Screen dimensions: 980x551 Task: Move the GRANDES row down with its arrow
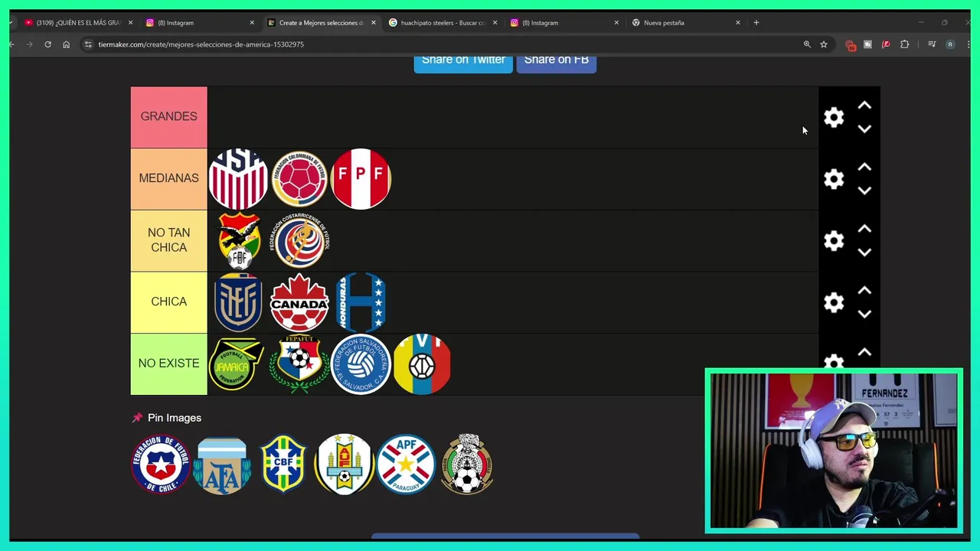pos(864,129)
